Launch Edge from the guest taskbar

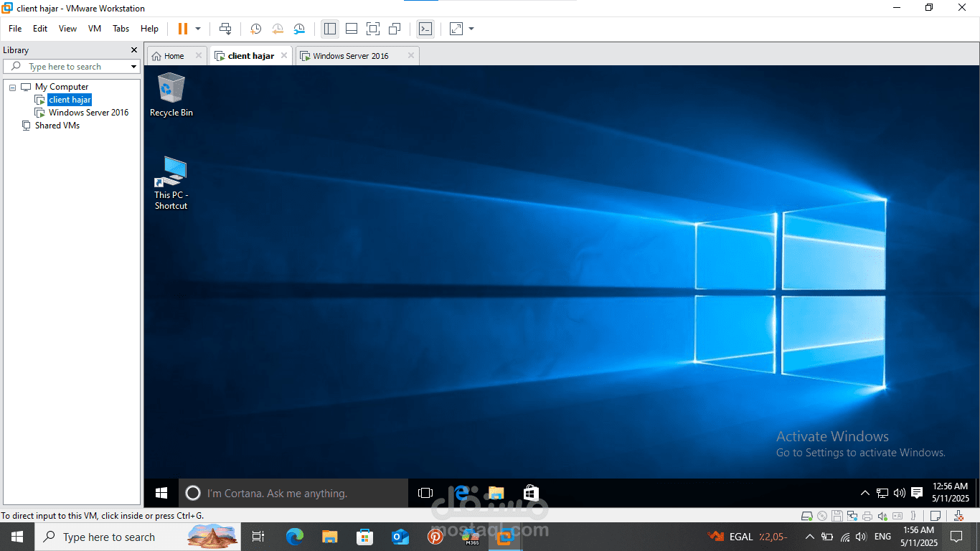pyautogui.click(x=461, y=493)
